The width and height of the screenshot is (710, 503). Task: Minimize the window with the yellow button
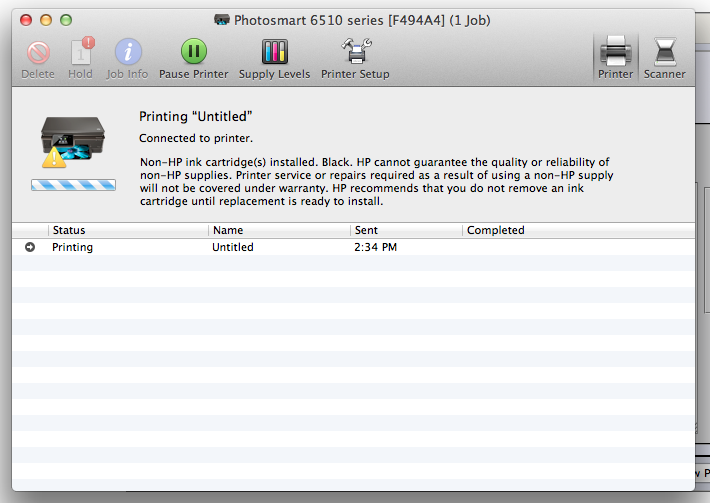click(46, 20)
